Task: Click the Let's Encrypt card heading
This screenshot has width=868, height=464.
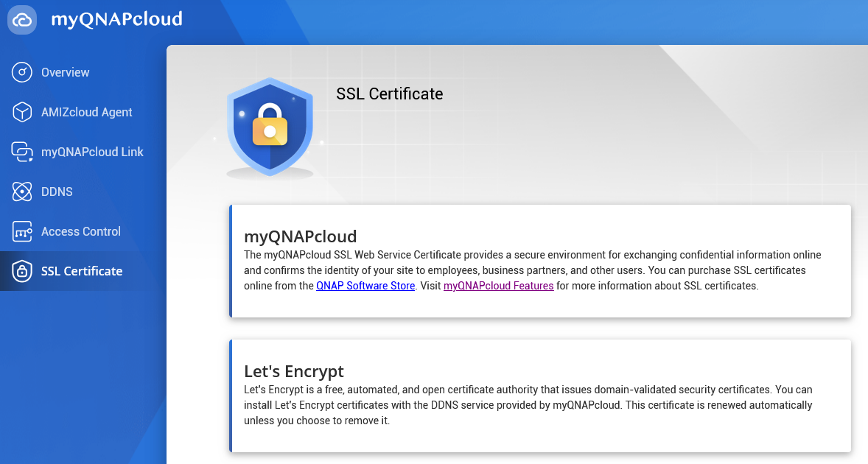Action: [293, 370]
